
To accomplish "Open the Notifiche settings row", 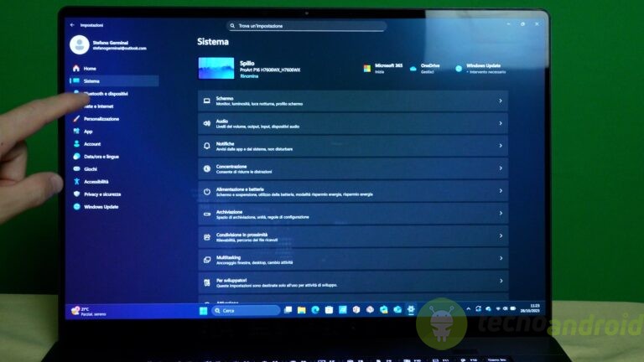I will click(352, 146).
